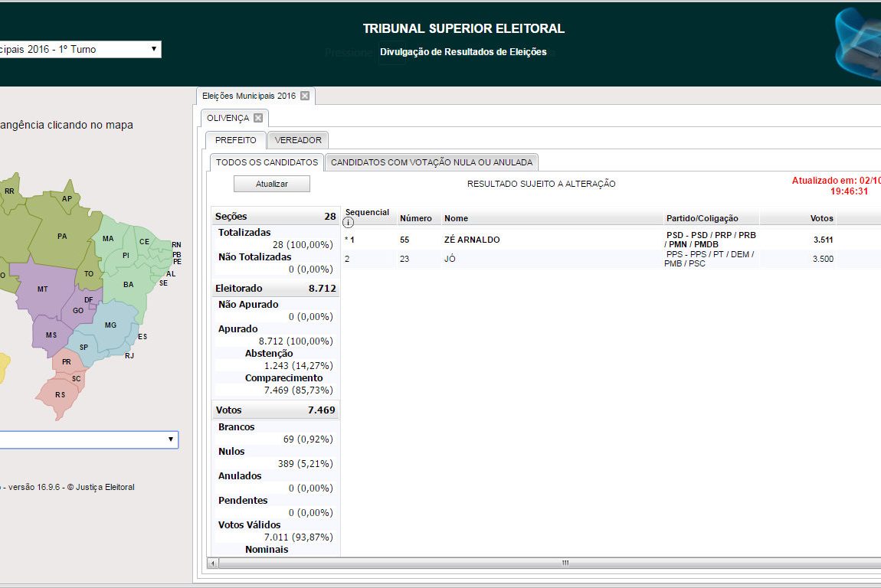This screenshot has height=588, width=881.
Task: Select the PREFEITO tab
Action: (x=236, y=140)
